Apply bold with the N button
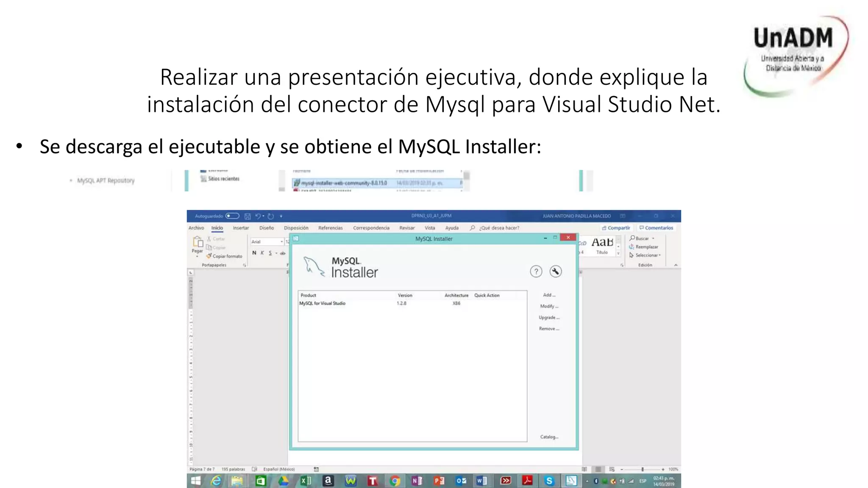Viewport: 868px width, 488px height. (x=254, y=253)
